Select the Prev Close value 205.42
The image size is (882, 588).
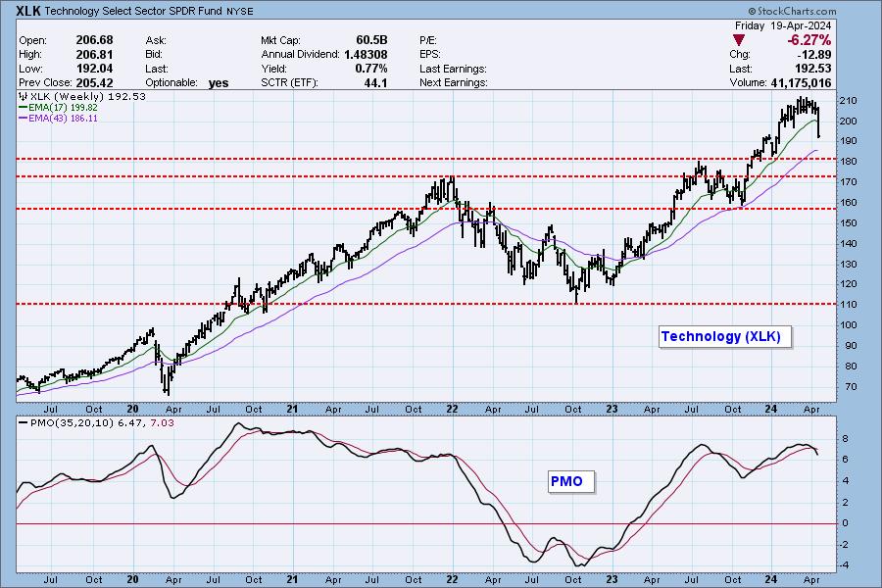94,82
